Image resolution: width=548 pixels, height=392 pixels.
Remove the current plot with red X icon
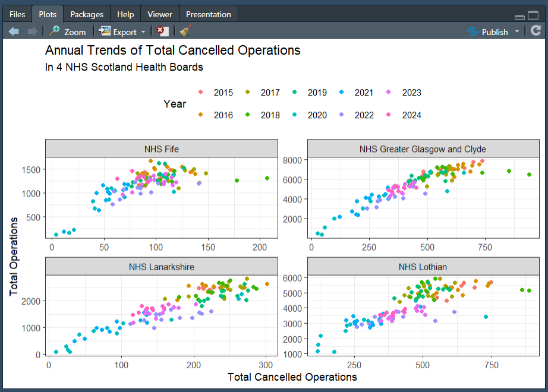pyautogui.click(x=162, y=31)
